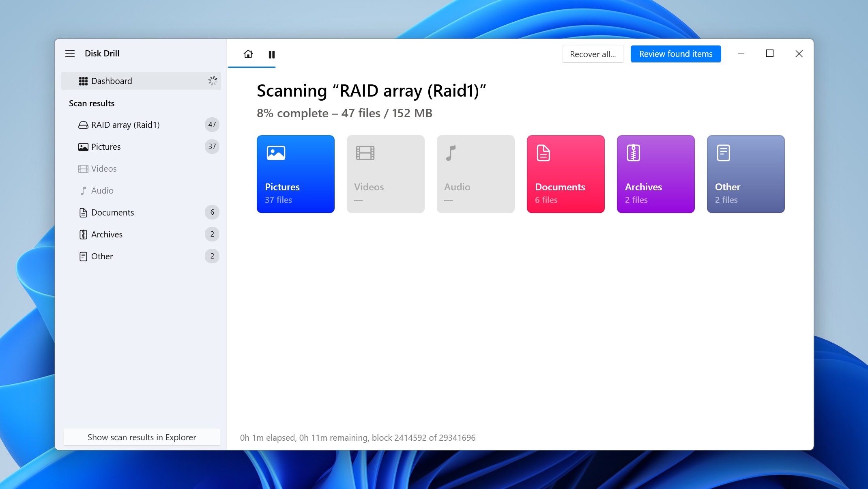Open the Pictures category card showing 37 files
This screenshot has width=868, height=489.
(x=295, y=174)
